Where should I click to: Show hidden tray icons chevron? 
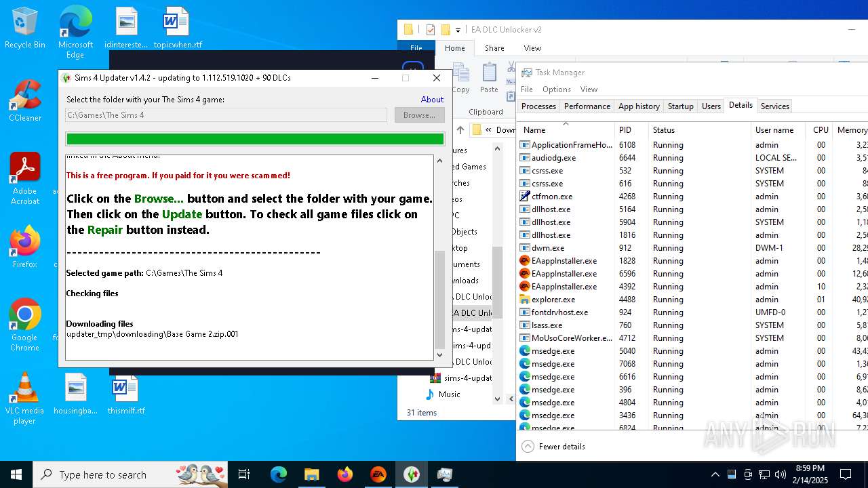[x=715, y=474]
